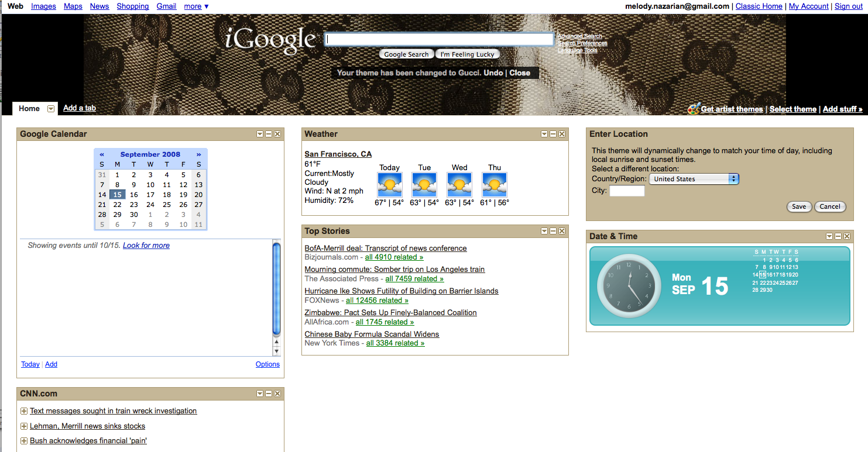Click Add a tab
Image resolution: width=868 pixels, height=452 pixels.
(80, 108)
